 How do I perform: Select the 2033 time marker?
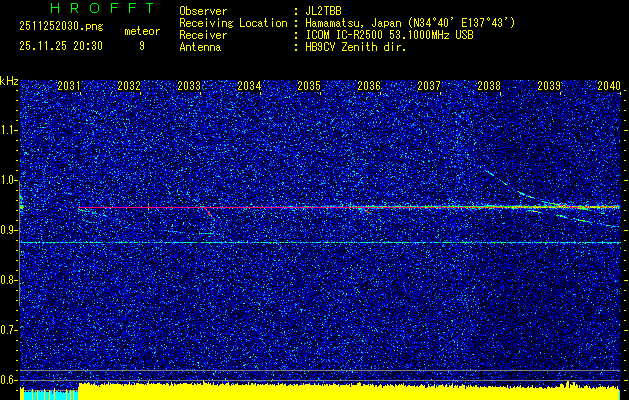pyautogui.click(x=189, y=87)
